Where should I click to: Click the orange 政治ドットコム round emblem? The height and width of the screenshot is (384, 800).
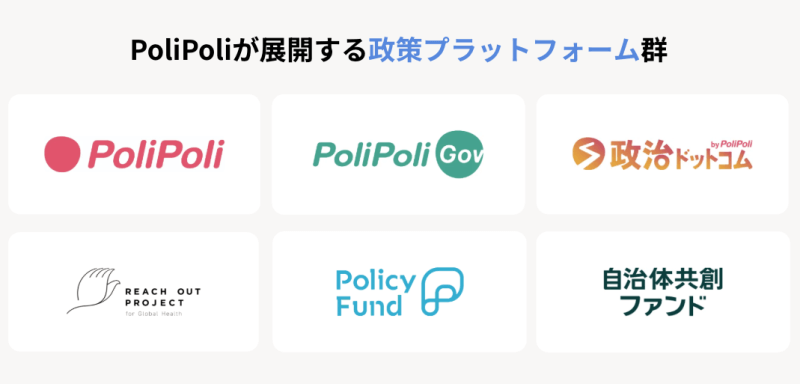point(588,154)
